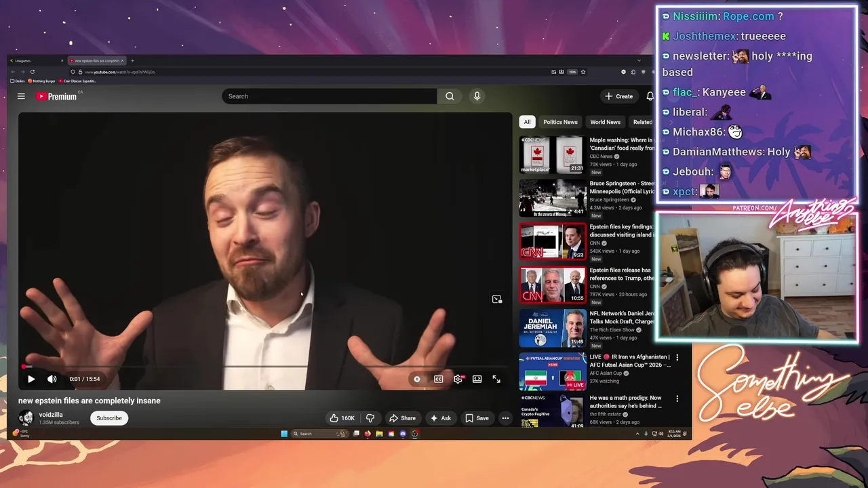Image resolution: width=868 pixels, height=488 pixels.
Task: Switch to the Lessgames browser tab
Action: click(x=37, y=61)
